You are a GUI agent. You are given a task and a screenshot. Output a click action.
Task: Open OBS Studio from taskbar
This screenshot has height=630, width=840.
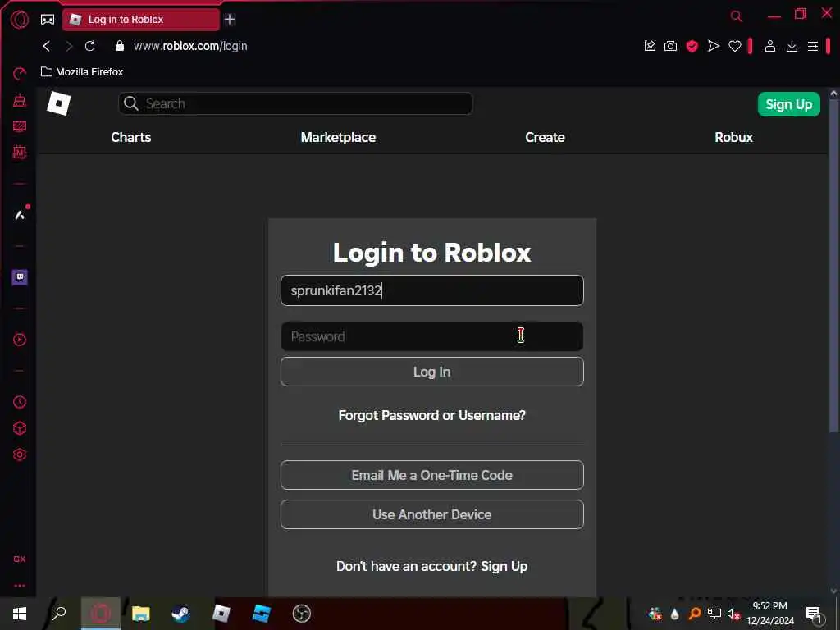point(302,614)
